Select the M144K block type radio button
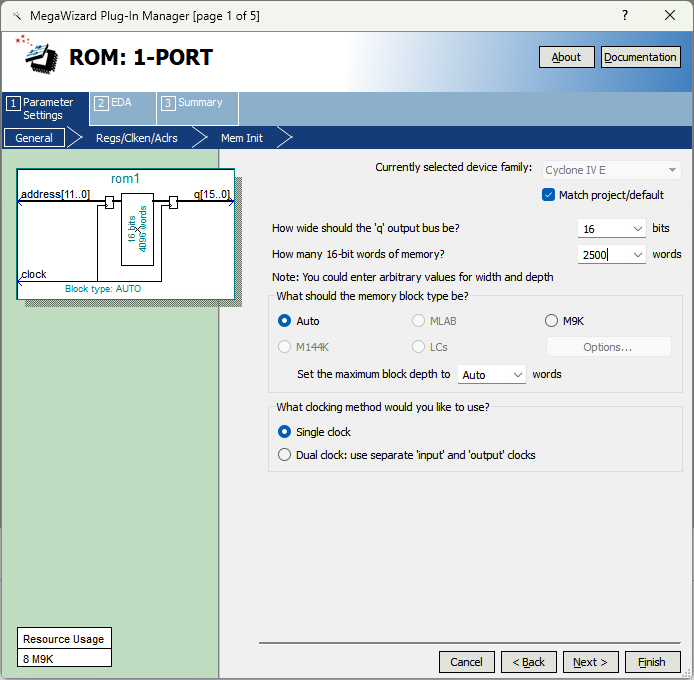This screenshot has height=680, width=694. [284, 347]
